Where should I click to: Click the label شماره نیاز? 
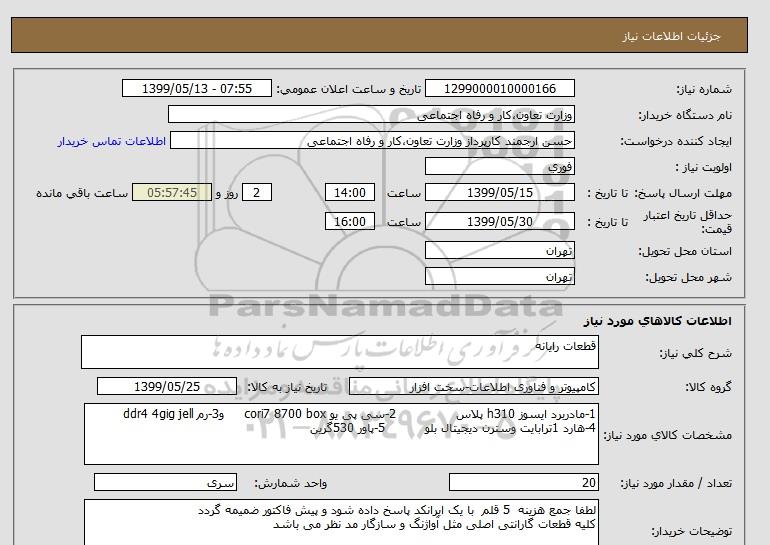(x=704, y=89)
